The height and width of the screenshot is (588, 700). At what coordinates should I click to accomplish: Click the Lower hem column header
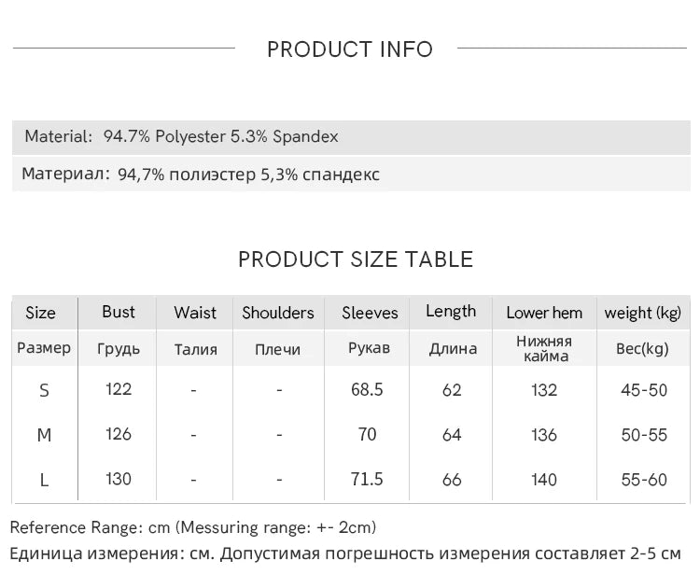(544, 313)
